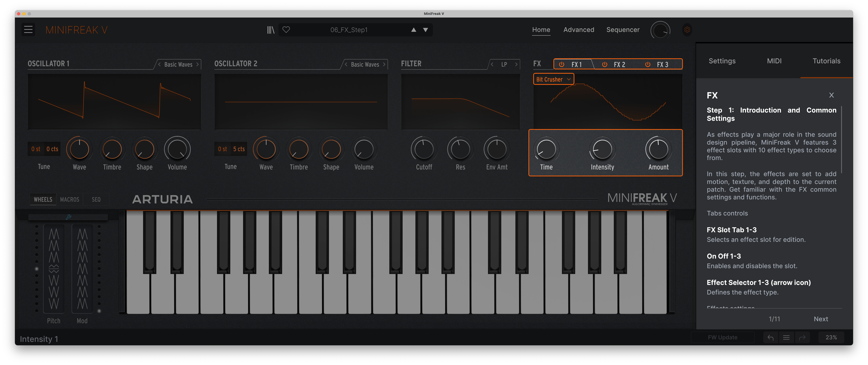Select the FX 3 slot tab
868x365 pixels.
click(x=662, y=64)
